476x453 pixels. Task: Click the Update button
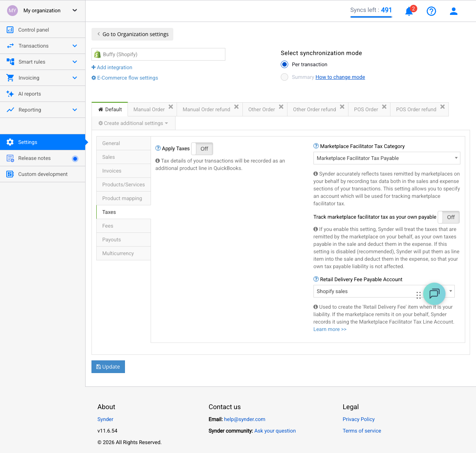(108, 367)
